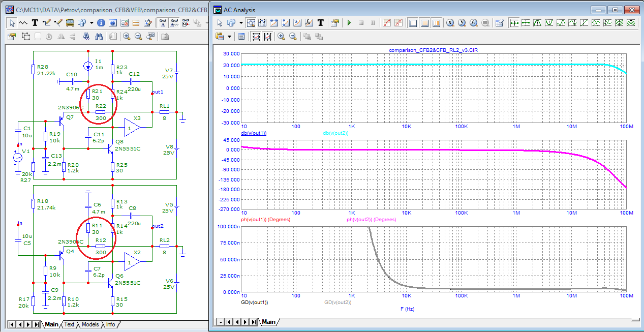Open the Models tab in schematic
Viewport: 644px width, 332px height.
(90, 324)
